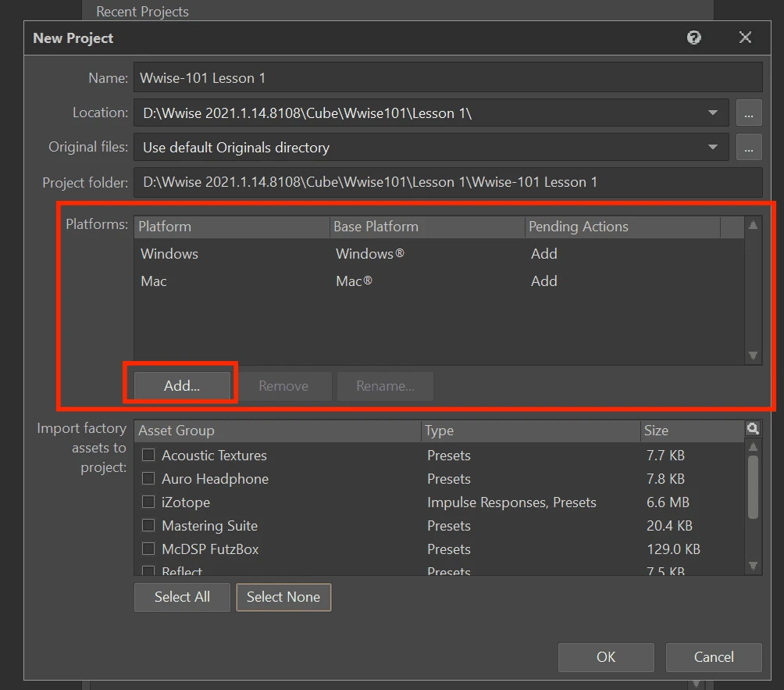Cancel the New Project dialog
The height and width of the screenshot is (690, 784).
(x=714, y=657)
